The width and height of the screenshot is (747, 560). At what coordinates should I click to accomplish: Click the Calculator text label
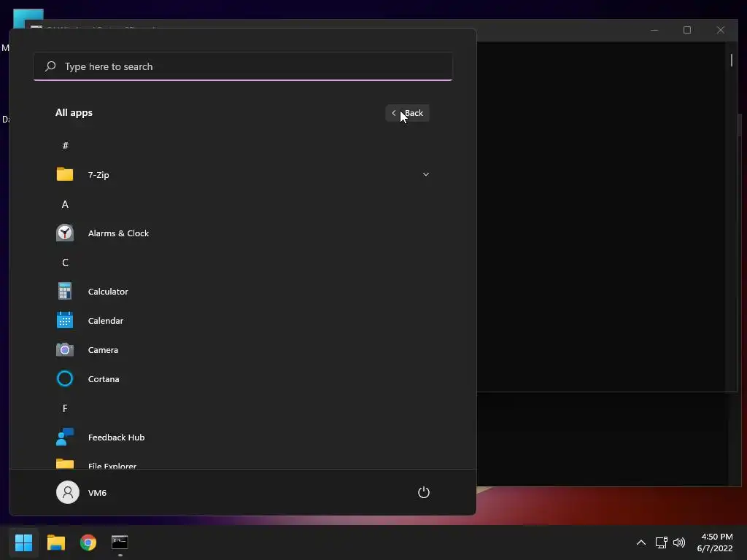point(108,292)
